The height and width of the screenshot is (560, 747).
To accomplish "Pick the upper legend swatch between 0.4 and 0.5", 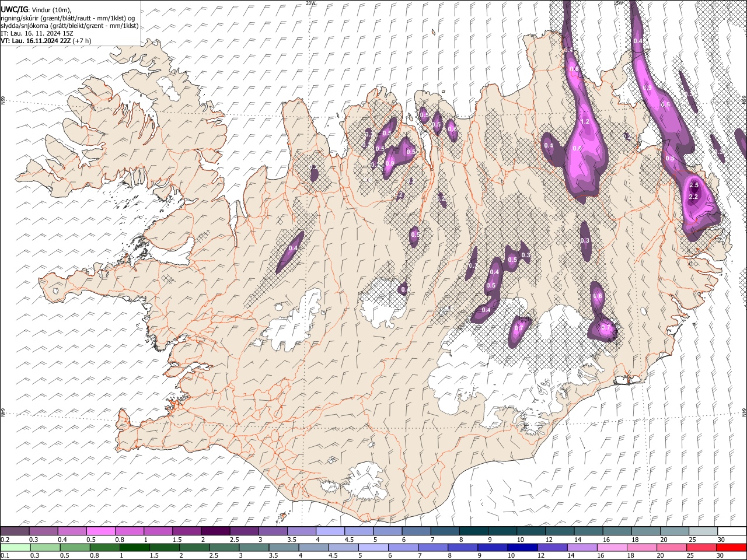I will click(72, 531).
